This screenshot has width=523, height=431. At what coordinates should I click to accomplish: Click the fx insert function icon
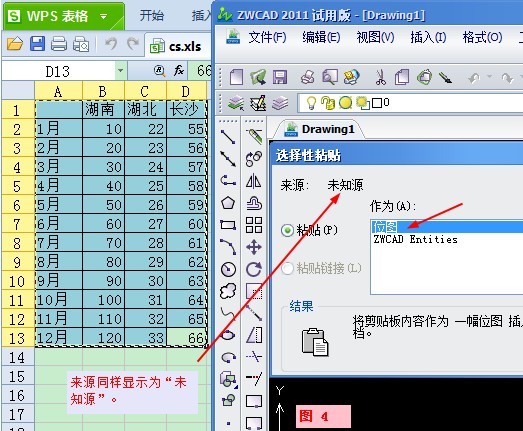pos(178,70)
